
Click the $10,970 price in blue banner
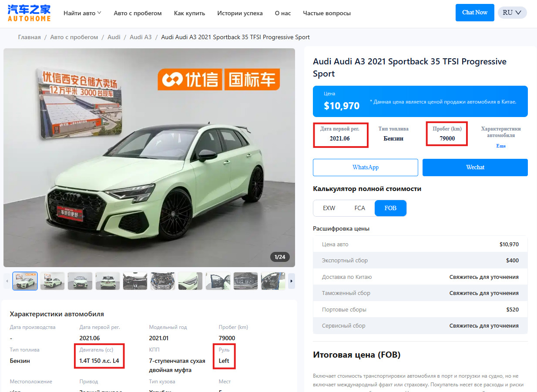tap(342, 106)
